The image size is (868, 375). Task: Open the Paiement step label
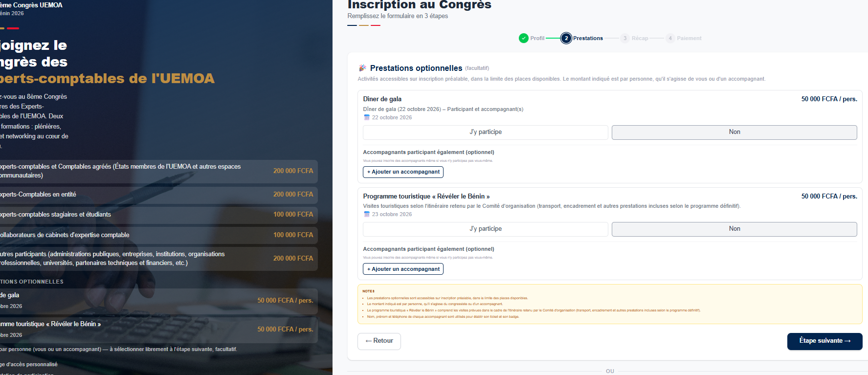click(689, 38)
